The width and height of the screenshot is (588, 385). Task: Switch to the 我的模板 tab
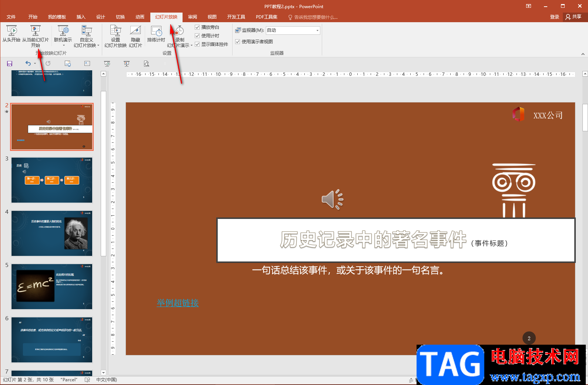(57, 17)
